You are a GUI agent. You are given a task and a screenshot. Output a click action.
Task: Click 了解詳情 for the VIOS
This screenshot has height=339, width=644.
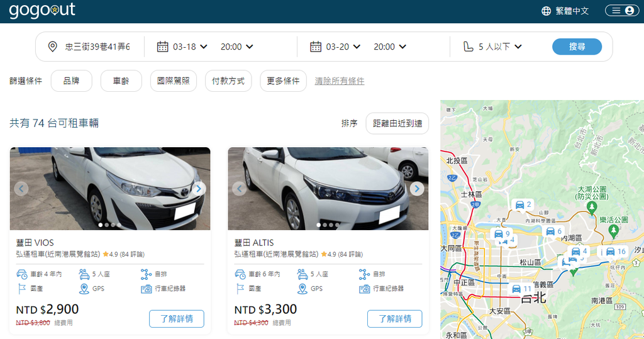coord(177,319)
